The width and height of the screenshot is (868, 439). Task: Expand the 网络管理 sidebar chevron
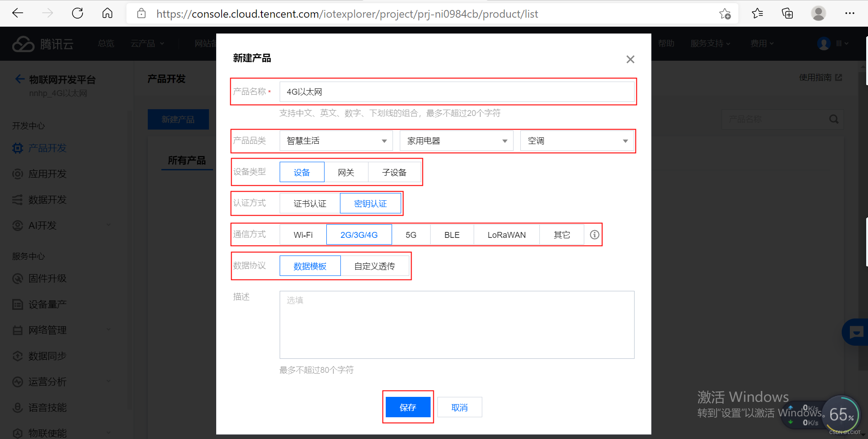tap(109, 330)
